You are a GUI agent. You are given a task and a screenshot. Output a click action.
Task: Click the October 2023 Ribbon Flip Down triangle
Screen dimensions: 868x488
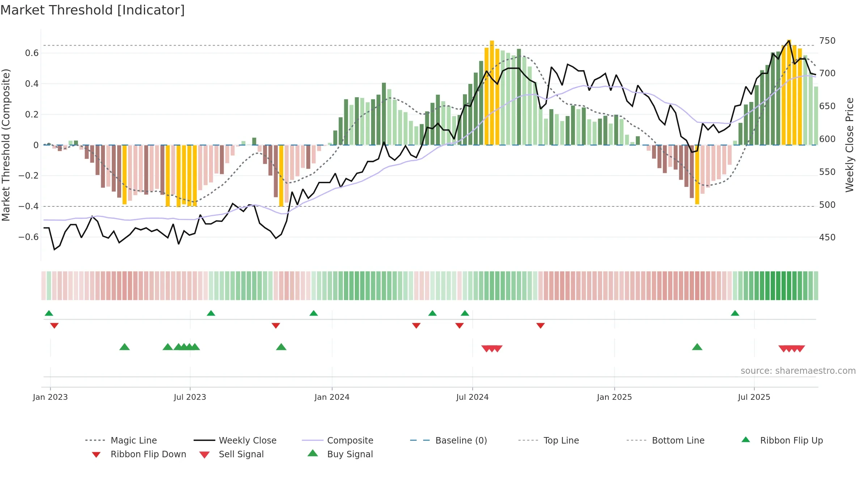point(276,326)
